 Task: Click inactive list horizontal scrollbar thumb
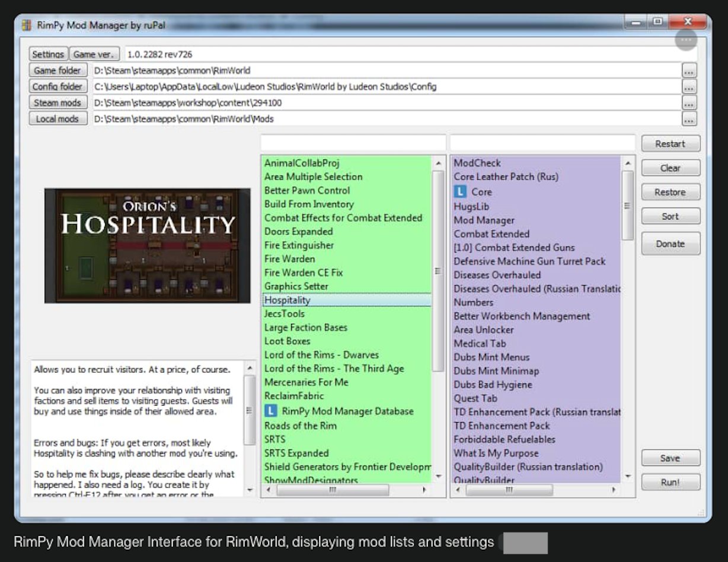point(333,490)
